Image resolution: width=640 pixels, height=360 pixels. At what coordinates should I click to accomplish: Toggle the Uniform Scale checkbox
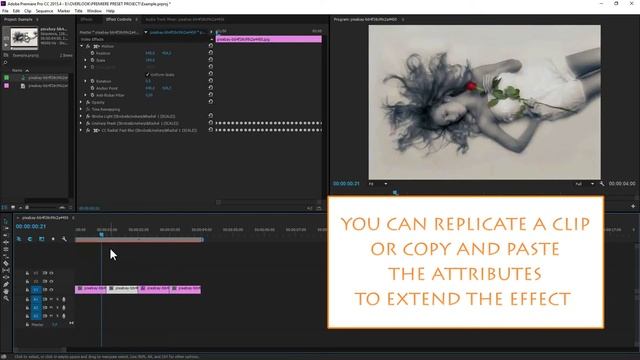147,75
